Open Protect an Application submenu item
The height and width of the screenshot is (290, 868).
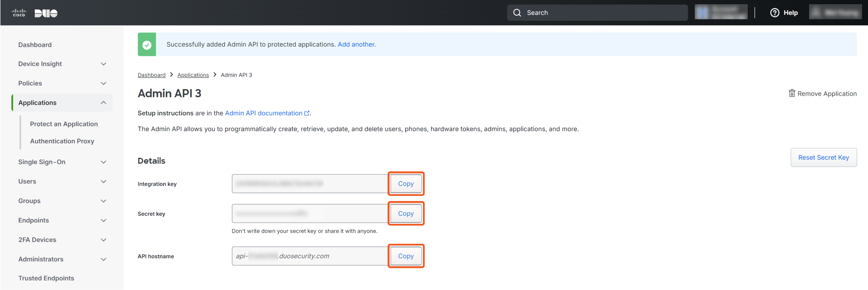pos(64,124)
